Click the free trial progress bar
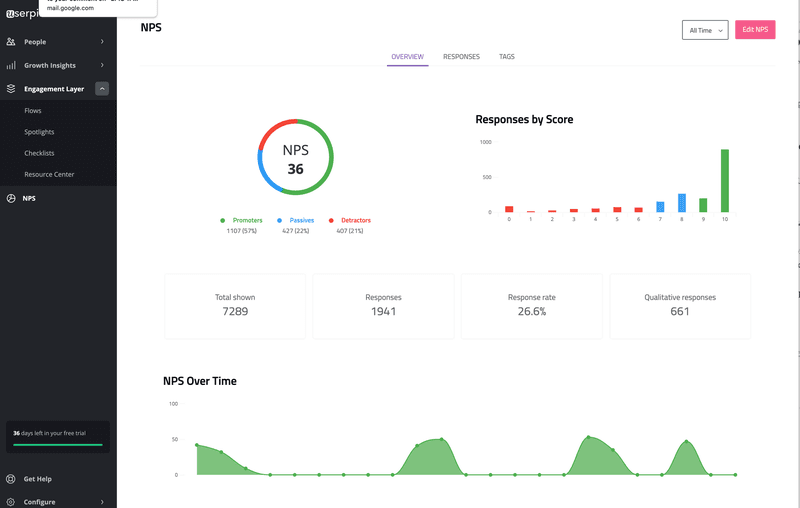Viewport: 800px width, 508px height. pos(58,443)
